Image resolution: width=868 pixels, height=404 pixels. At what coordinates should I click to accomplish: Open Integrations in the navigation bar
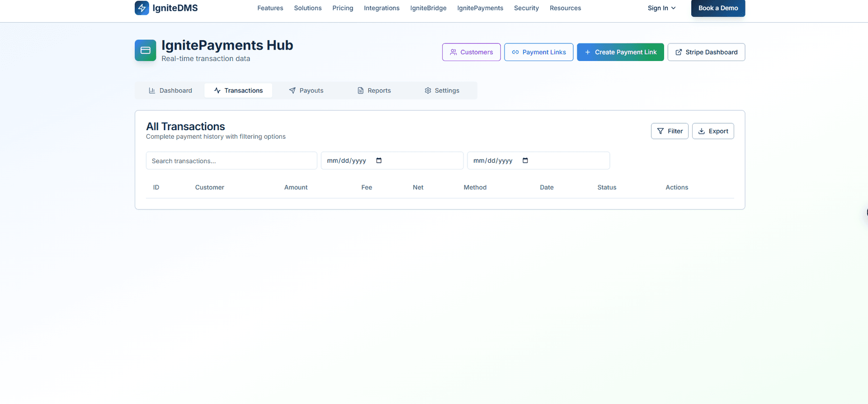382,8
